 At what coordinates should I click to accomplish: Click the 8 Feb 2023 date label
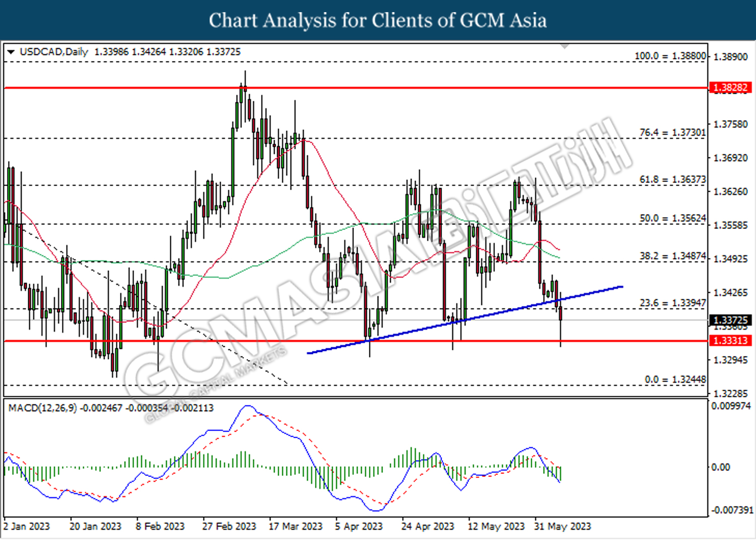[160, 526]
